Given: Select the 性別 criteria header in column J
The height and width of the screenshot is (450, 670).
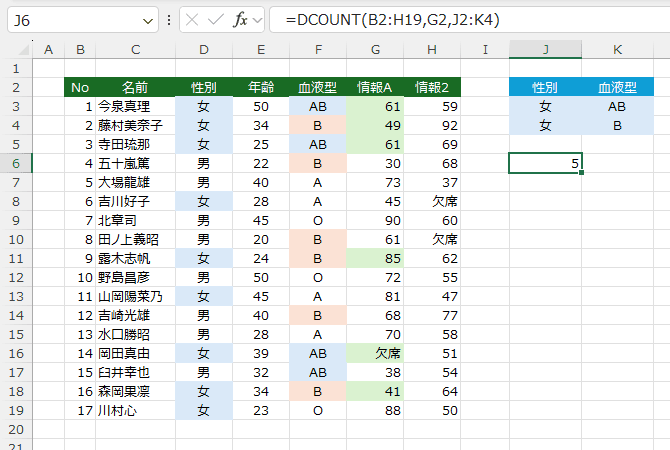Looking at the screenshot, I should (x=545, y=87).
